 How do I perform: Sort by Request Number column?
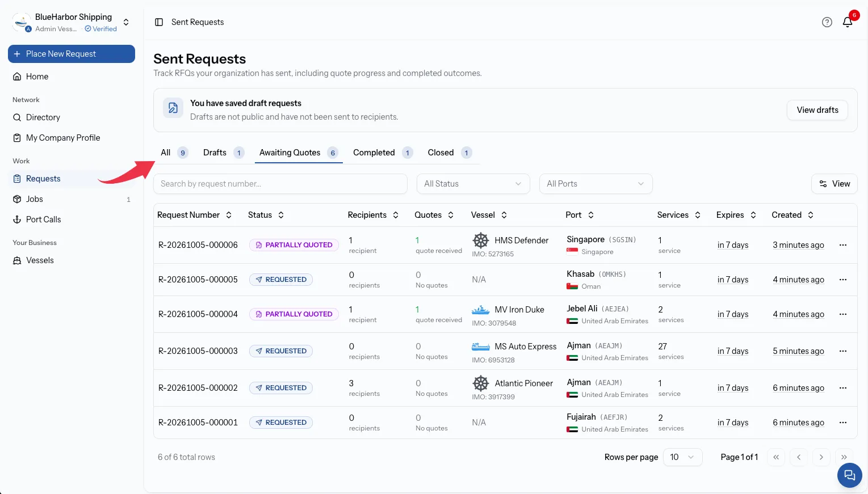[195, 215]
